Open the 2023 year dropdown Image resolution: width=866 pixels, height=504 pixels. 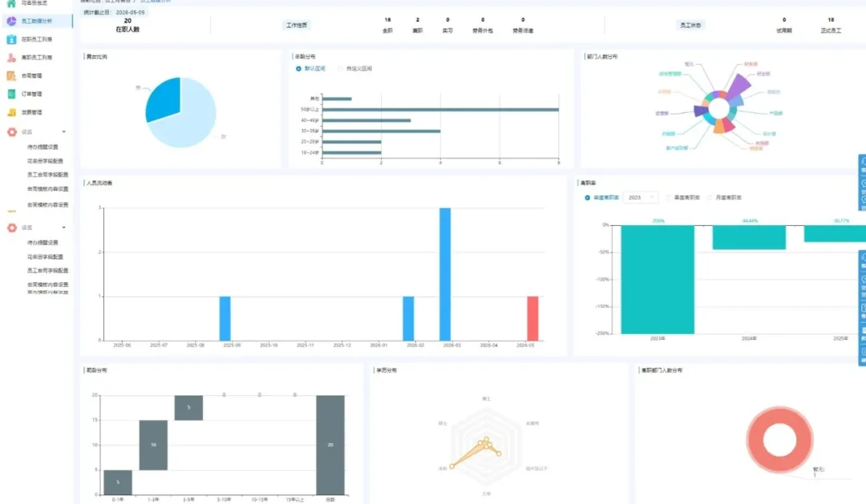(x=641, y=198)
